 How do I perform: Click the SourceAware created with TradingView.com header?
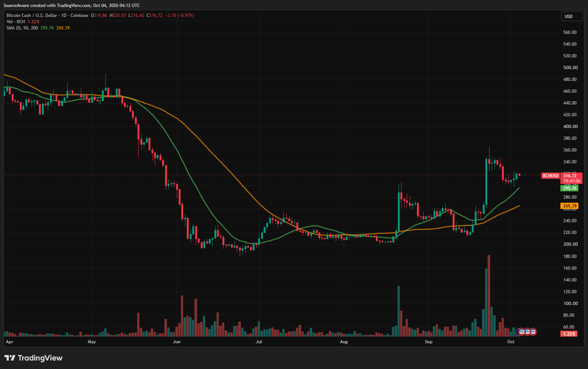tap(72, 6)
